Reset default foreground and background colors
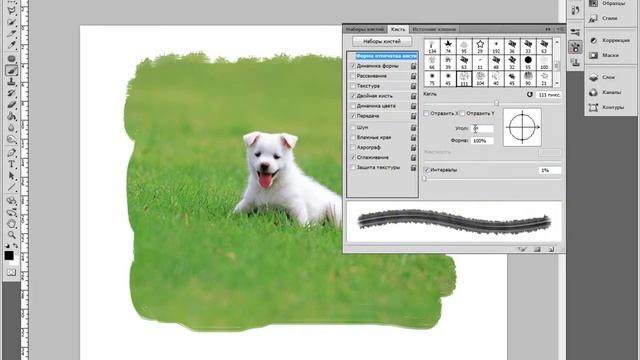Screen dimensions: 640x360 tap(7, 246)
